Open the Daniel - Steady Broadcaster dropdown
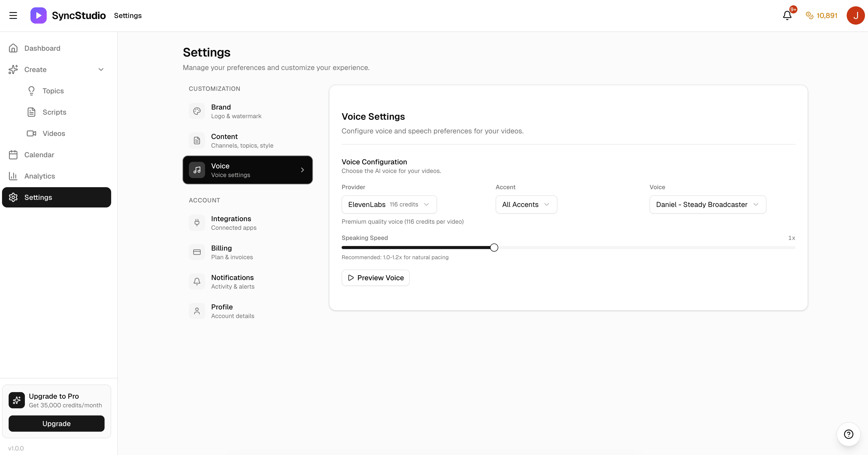This screenshot has width=868, height=455. pyautogui.click(x=707, y=204)
